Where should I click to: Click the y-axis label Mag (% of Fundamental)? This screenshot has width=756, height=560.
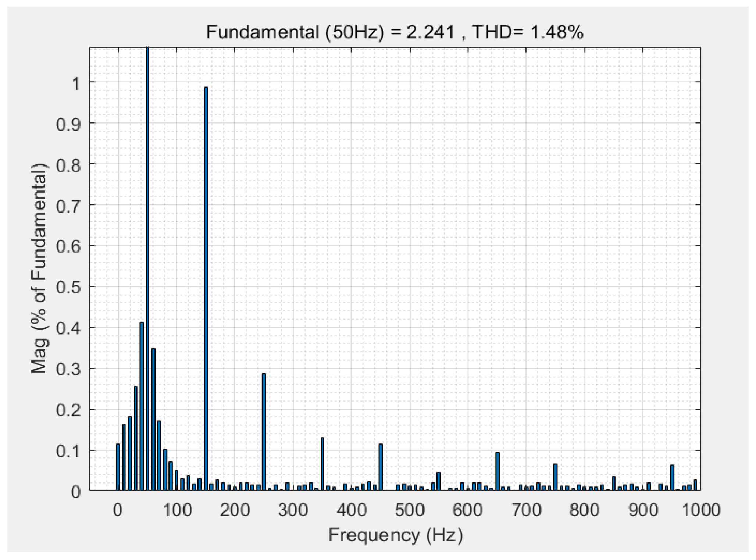coord(39,269)
